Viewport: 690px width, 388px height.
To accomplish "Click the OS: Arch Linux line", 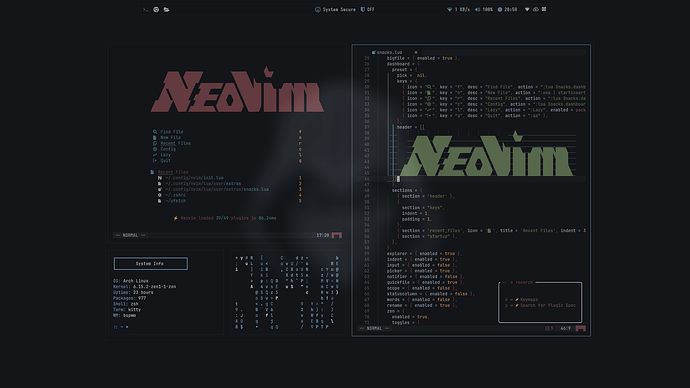I will (x=131, y=281).
